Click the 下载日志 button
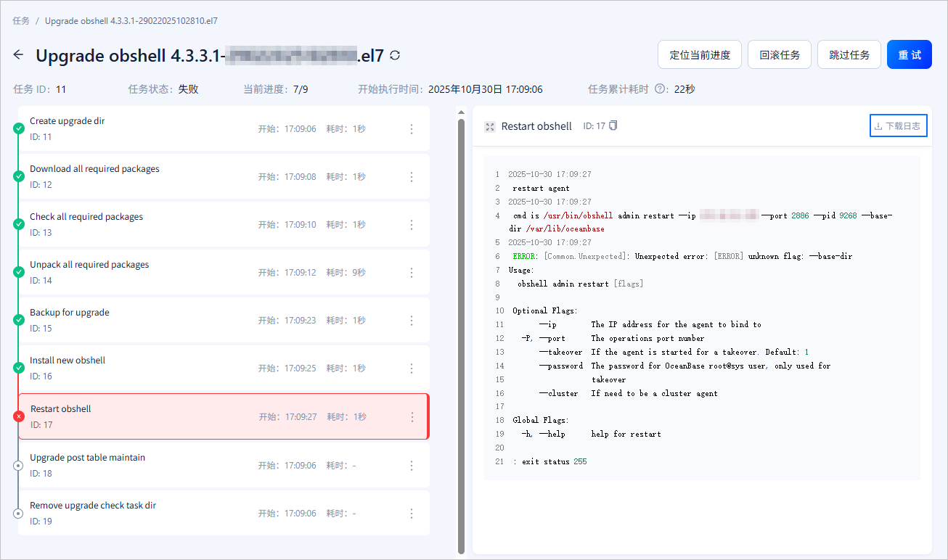Screen dimensions: 948x560 pyautogui.click(x=898, y=125)
